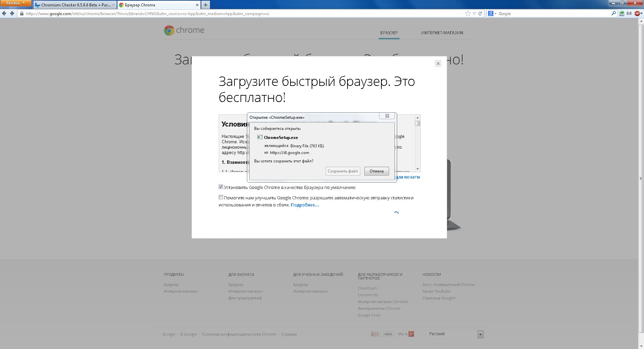Select the ИНТЕРНЕТ-МАГАЗИН navigation tab

coord(442,33)
